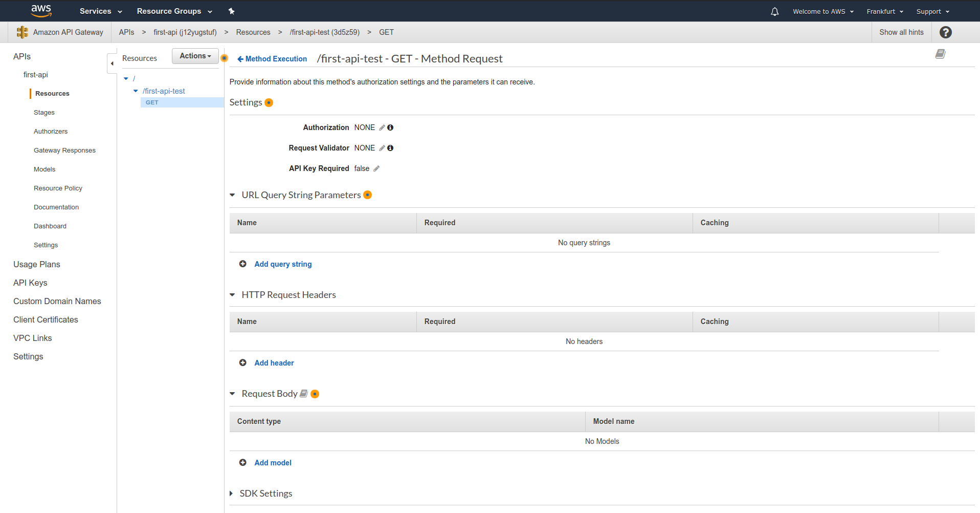Open Client Certificates

tap(46, 319)
